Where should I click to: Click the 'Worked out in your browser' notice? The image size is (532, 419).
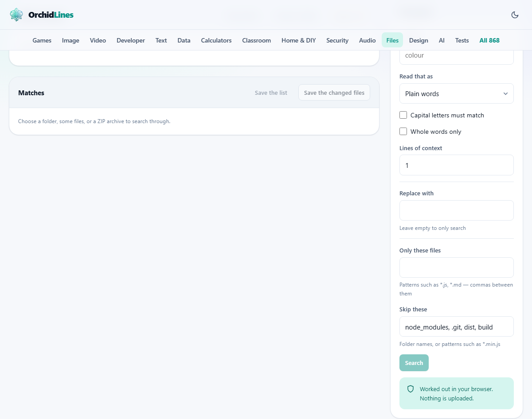click(456, 393)
